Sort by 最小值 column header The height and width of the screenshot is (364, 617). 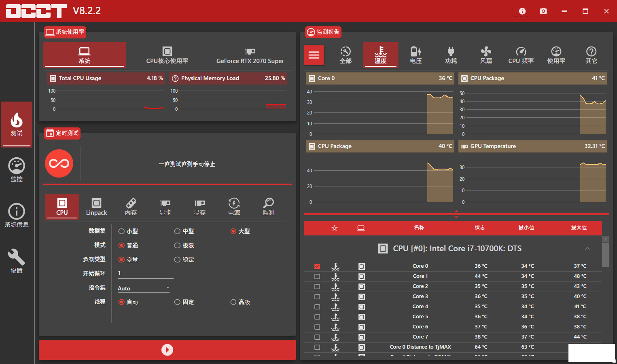pos(526,228)
